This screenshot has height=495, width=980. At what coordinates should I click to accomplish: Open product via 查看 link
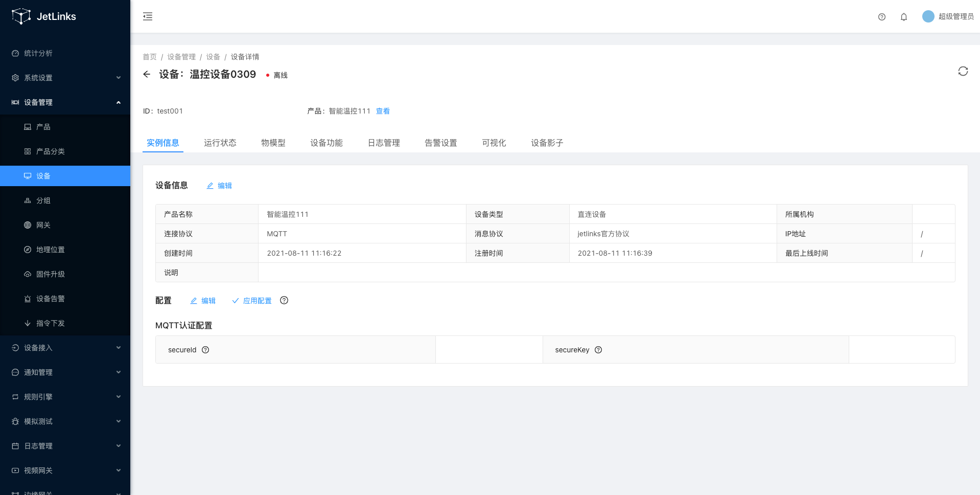click(x=383, y=111)
